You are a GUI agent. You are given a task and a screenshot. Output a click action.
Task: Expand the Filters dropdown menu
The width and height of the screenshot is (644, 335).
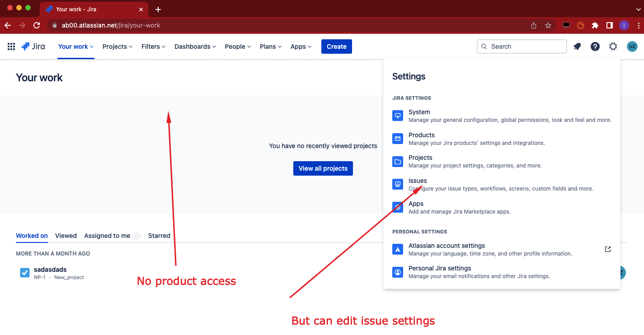coord(153,47)
